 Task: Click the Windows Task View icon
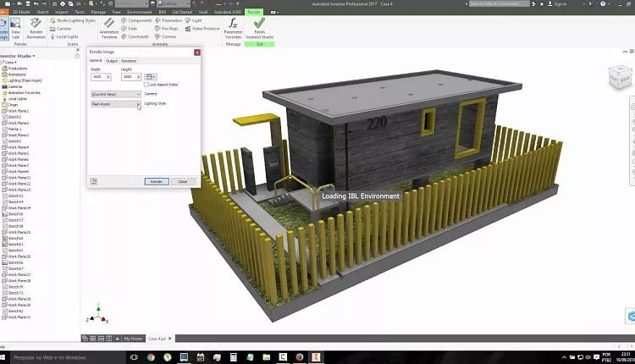134,357
